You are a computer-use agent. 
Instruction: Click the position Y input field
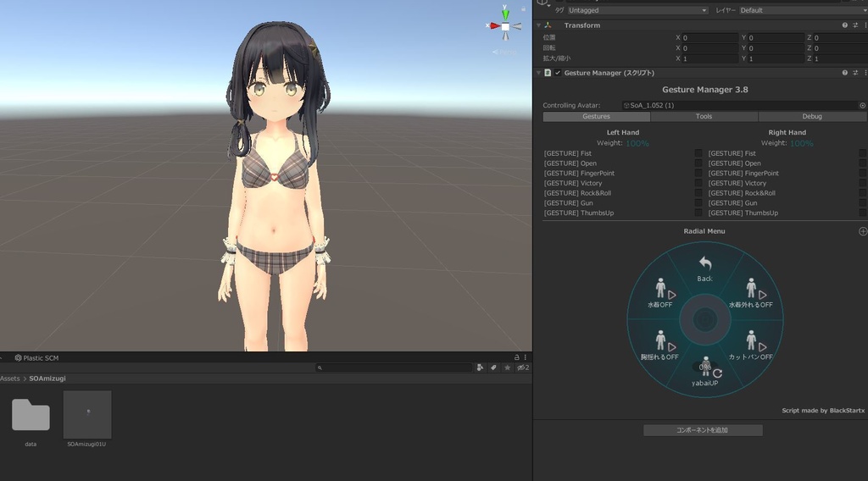pos(776,38)
